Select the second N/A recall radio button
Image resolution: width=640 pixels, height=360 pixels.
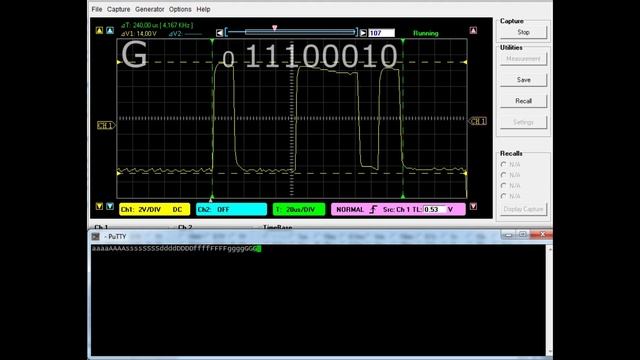[503, 175]
